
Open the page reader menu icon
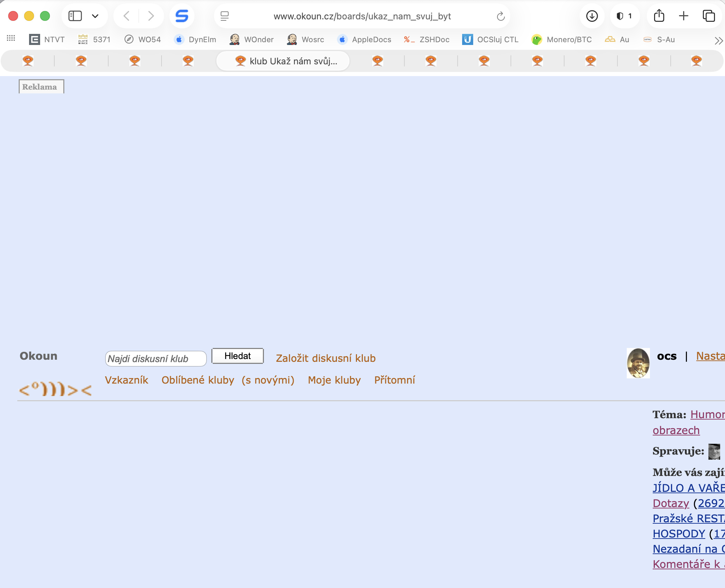[224, 16]
